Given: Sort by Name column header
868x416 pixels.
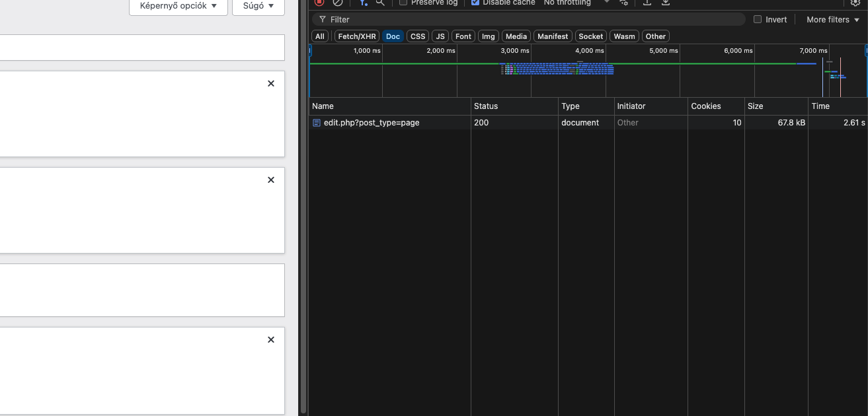Looking at the screenshot, I should (x=390, y=106).
